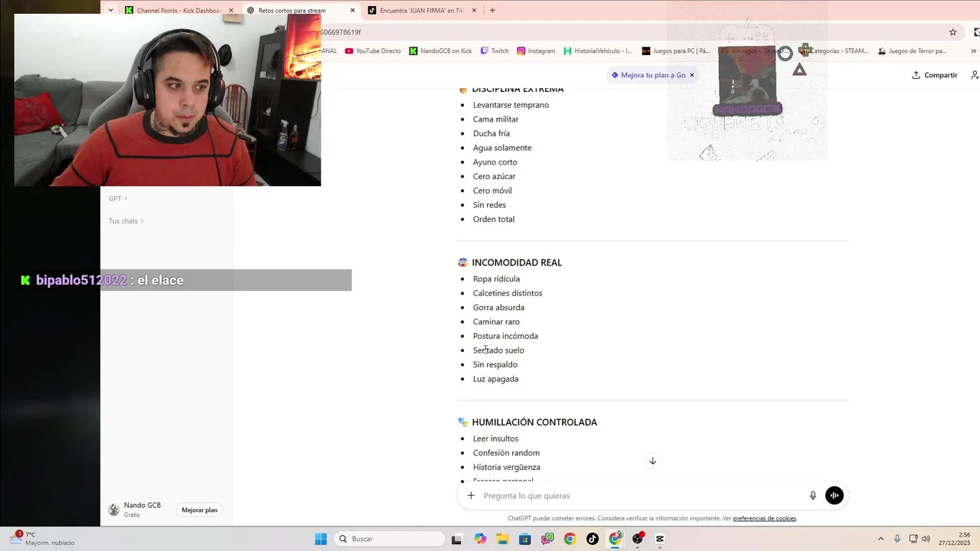Click the Compartir share button
The width and height of the screenshot is (980, 551).
[x=935, y=75]
